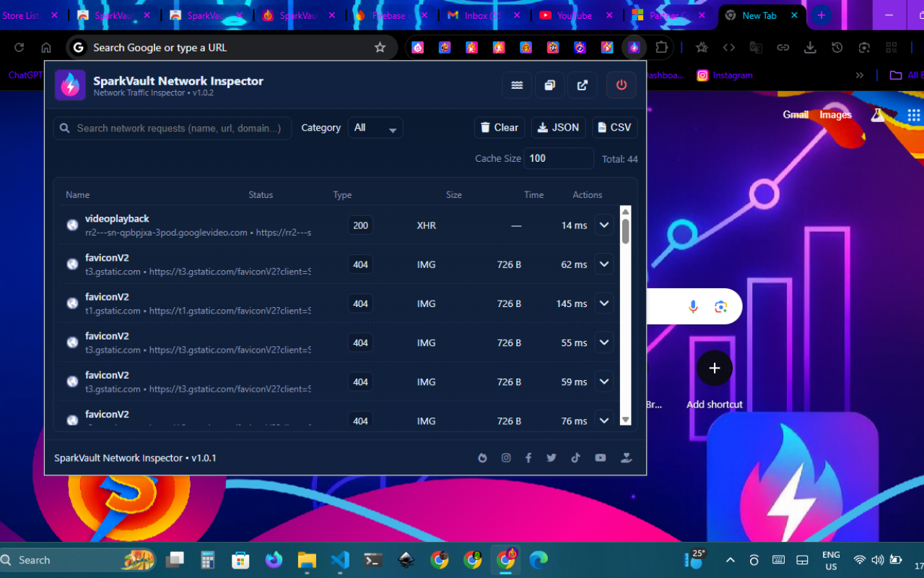
Task: Click the donate heart-hand icon in footer
Action: tap(626, 458)
